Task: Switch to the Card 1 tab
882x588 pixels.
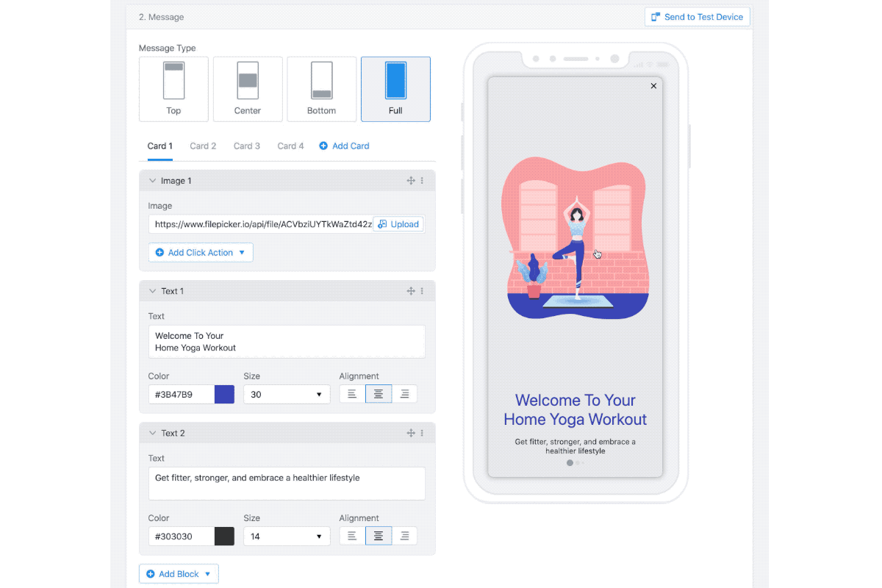Action: tap(160, 146)
